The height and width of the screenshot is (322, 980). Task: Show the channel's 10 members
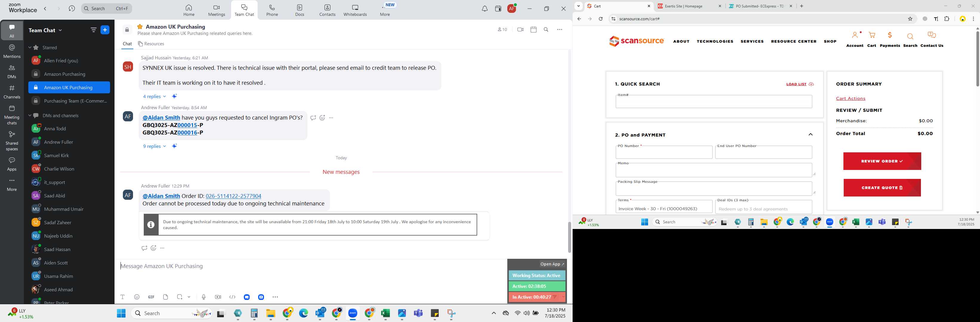[502, 29]
